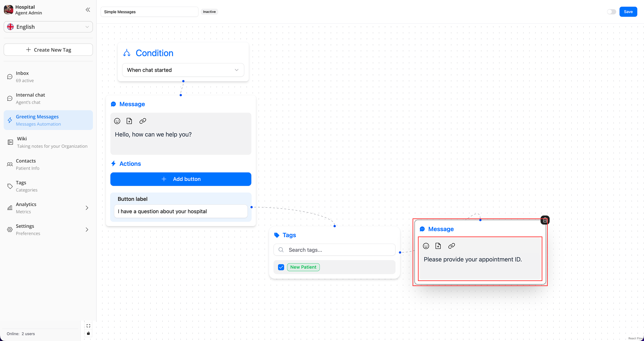Click the link icon in the first Message node
Image resolution: width=644 pixels, height=341 pixels.
(143, 121)
